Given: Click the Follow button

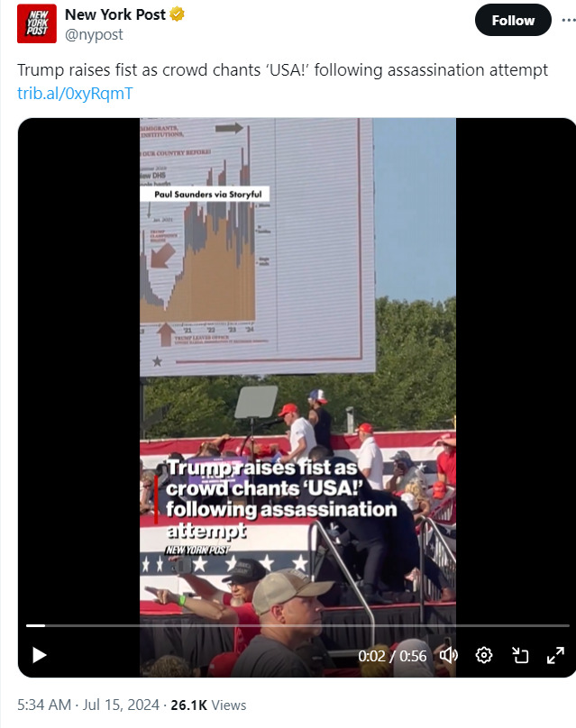Looking at the screenshot, I should point(513,20).
